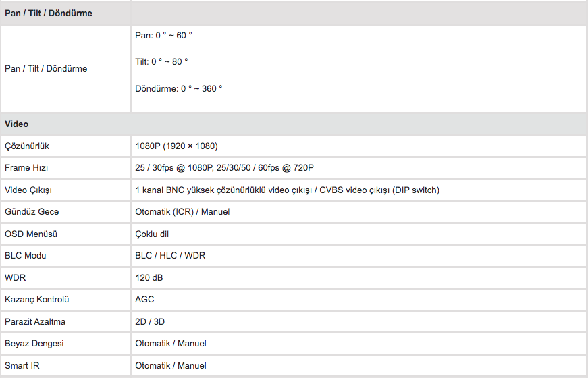
Task: Click the Kazanç Kontrolü label
Action: click(36, 300)
